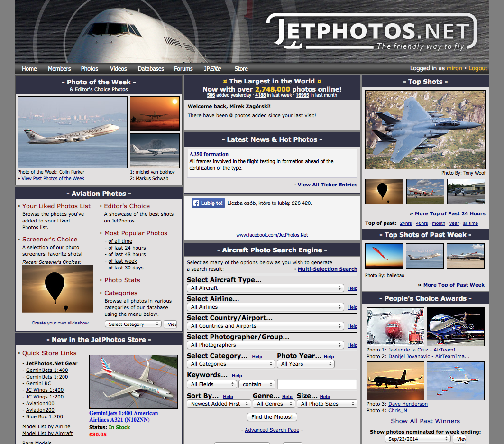Open most popular 'of last 24 hours' link
The image size is (504, 444).
pyautogui.click(x=127, y=248)
